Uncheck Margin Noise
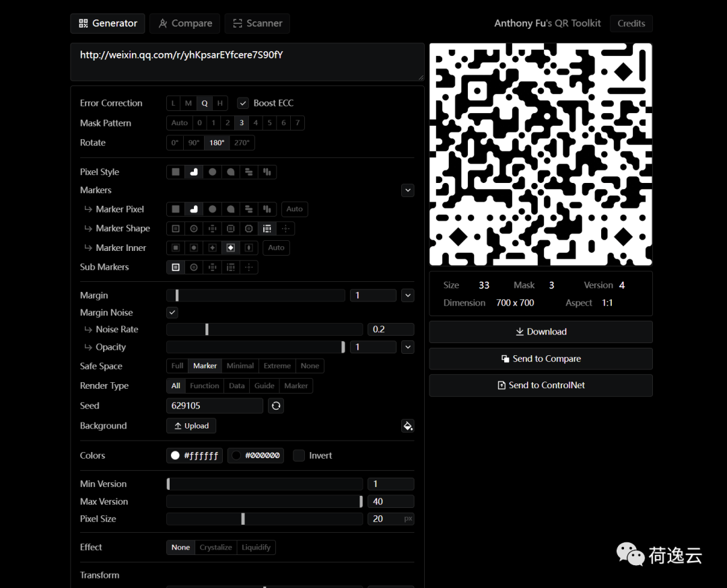Image resolution: width=727 pixels, height=588 pixels. [172, 312]
